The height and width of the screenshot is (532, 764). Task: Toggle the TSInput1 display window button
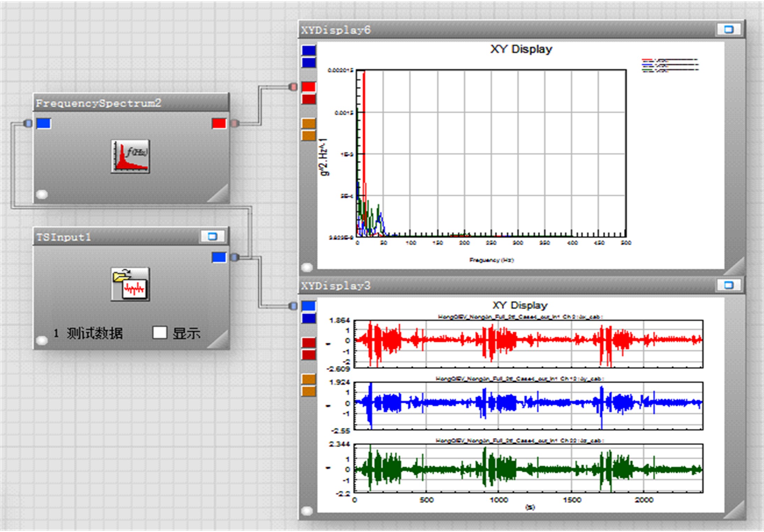[x=212, y=236]
